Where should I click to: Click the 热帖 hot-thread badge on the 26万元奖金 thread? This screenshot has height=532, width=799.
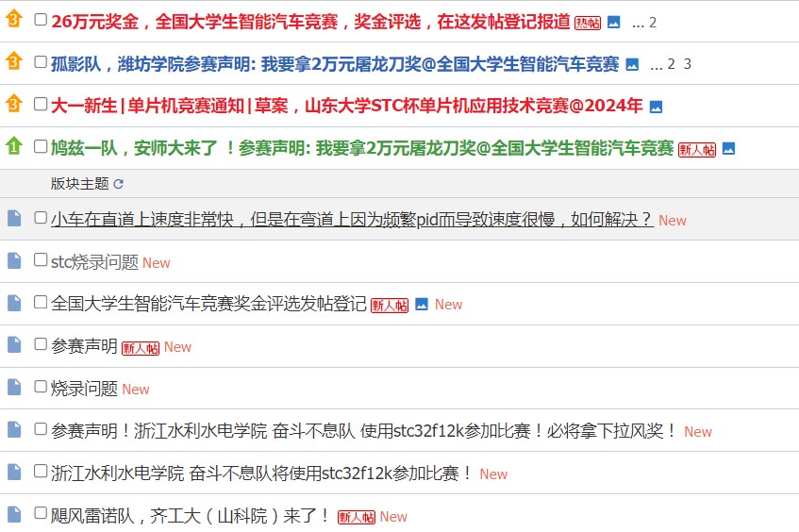(x=588, y=23)
